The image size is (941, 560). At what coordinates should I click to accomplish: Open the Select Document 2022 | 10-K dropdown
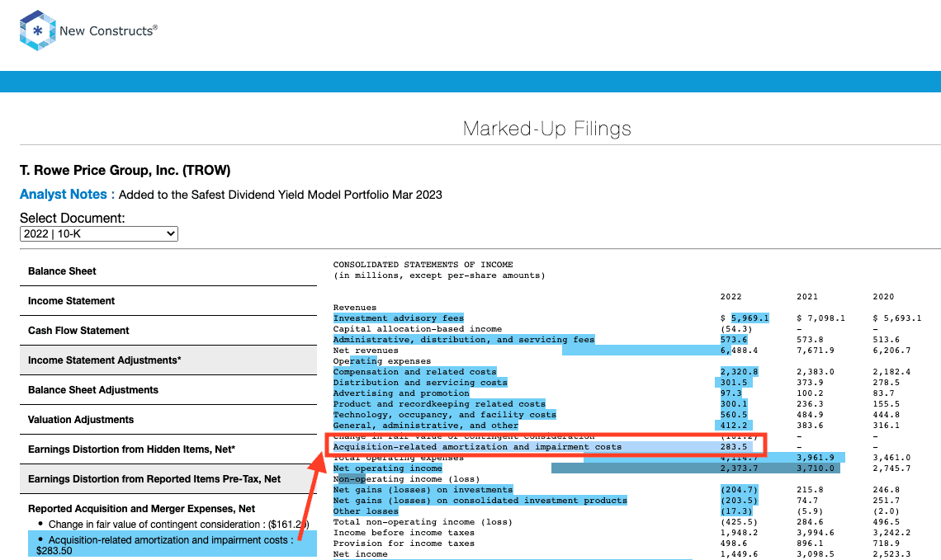99,234
